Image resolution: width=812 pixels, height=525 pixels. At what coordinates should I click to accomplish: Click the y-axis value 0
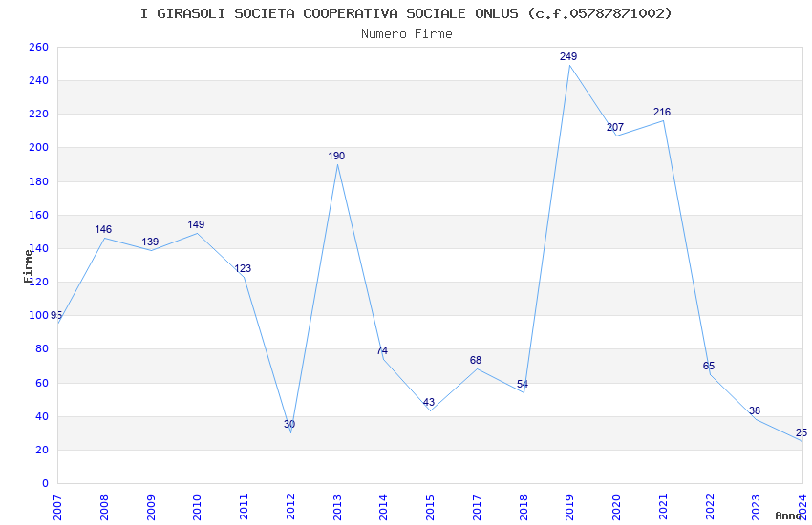(x=45, y=483)
